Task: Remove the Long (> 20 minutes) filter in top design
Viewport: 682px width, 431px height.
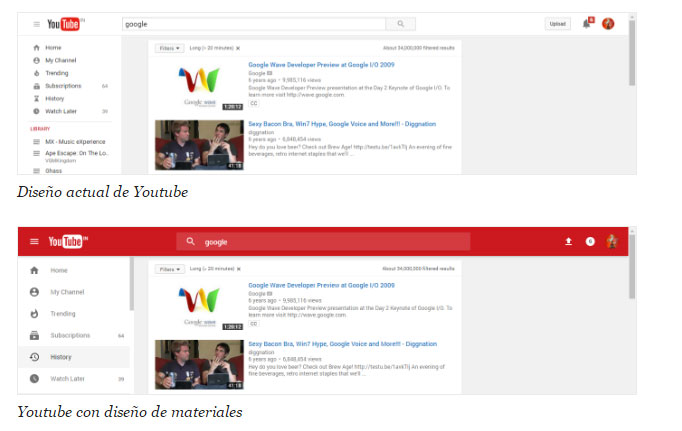Action: pos(238,48)
